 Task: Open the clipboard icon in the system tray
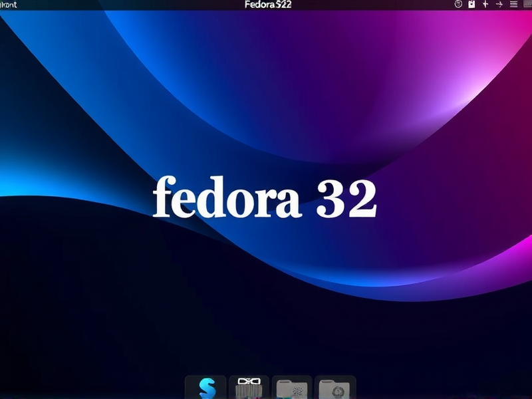(472, 4)
